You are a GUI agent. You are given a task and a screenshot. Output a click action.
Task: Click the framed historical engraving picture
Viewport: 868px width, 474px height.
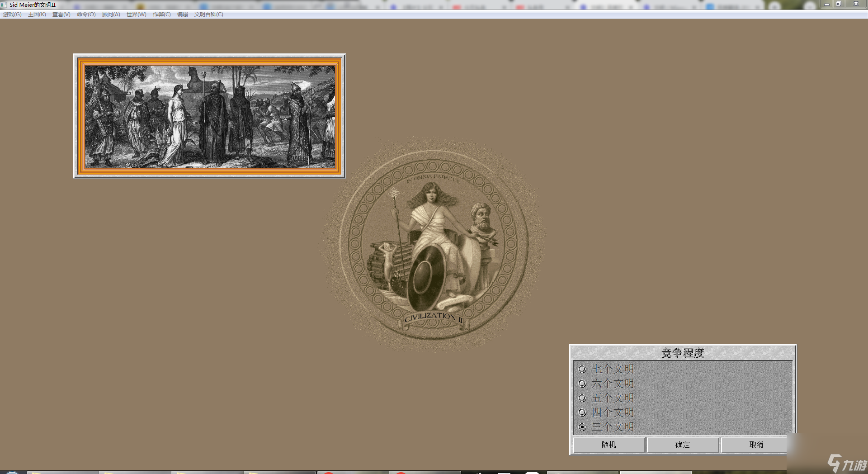click(x=209, y=116)
